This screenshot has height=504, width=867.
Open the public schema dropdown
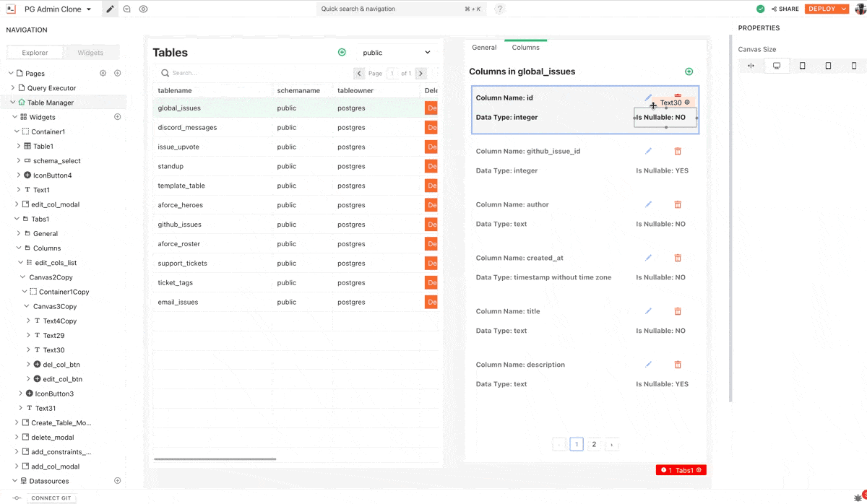[396, 53]
